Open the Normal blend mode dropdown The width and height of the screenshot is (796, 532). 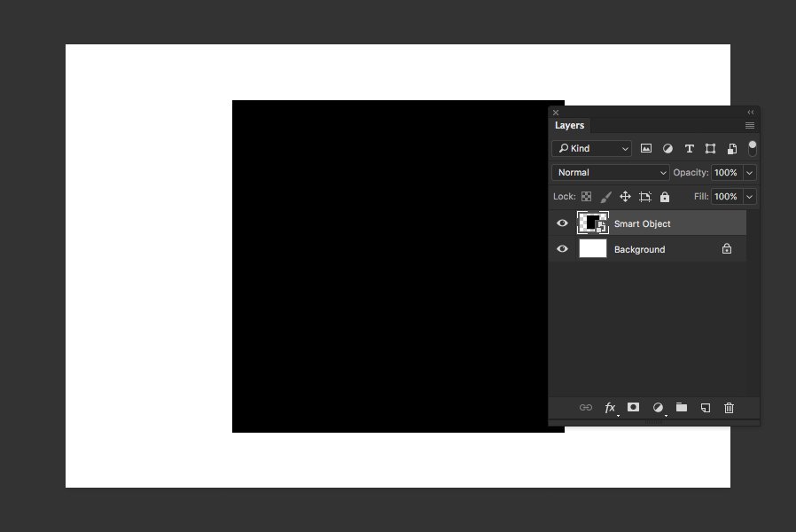[610, 173]
